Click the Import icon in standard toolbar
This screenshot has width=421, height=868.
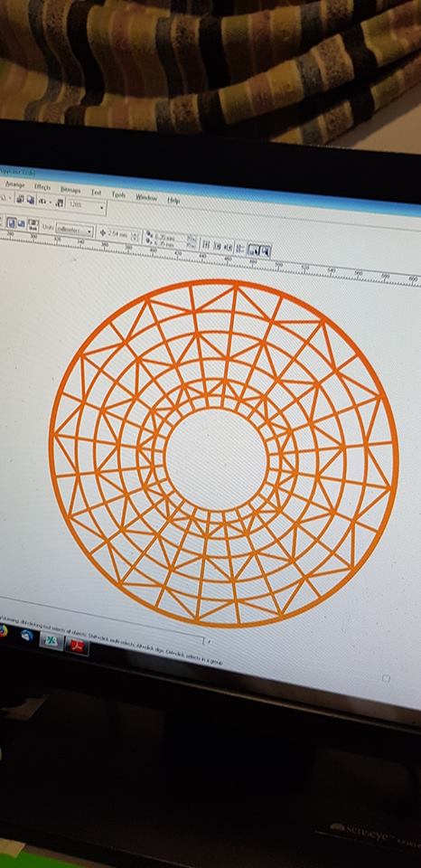point(20,199)
